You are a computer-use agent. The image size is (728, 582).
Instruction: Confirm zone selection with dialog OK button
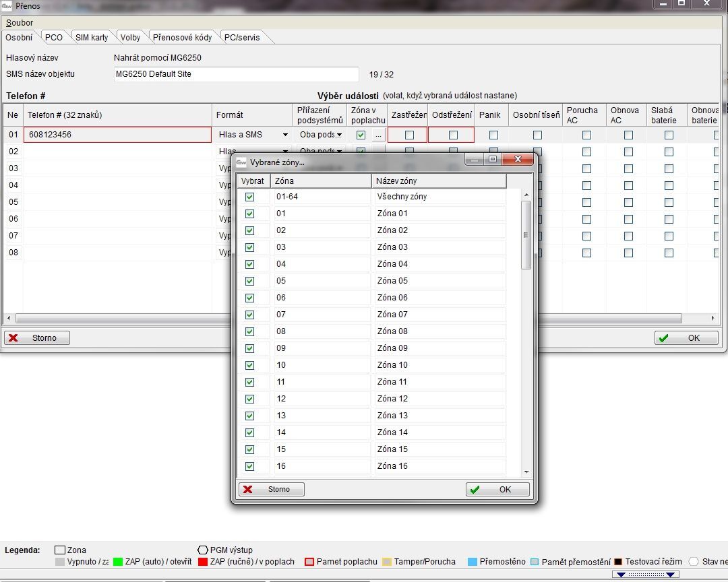click(x=497, y=490)
